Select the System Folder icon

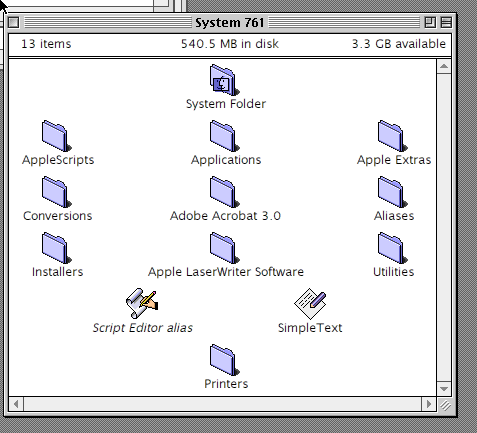(224, 80)
